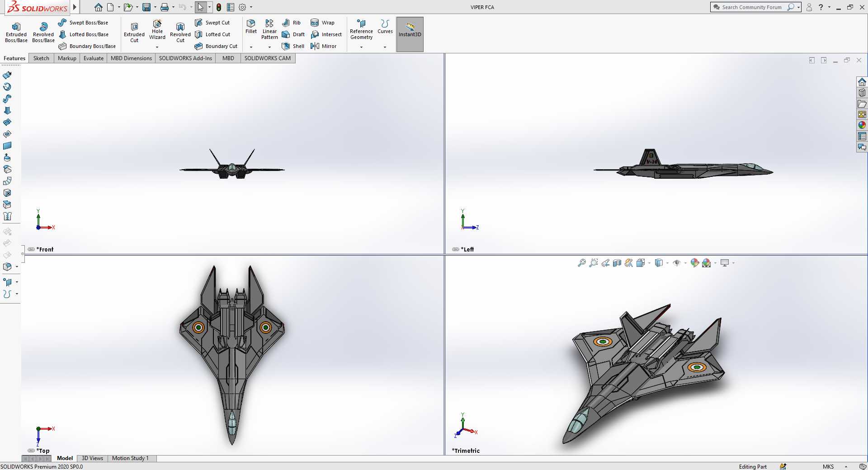Switch to the Sketch tab
868x470 pixels.
click(41, 58)
